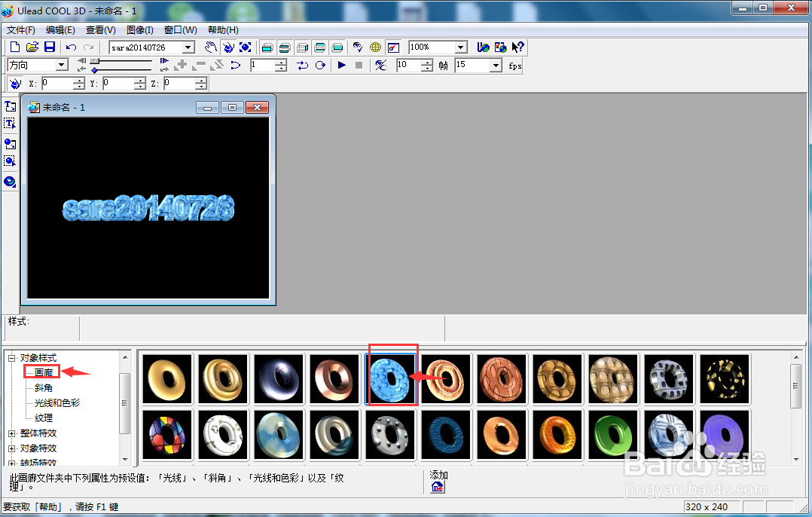This screenshot has width=812, height=517.
Task: Click the second web globe icon
Action: [x=500, y=47]
